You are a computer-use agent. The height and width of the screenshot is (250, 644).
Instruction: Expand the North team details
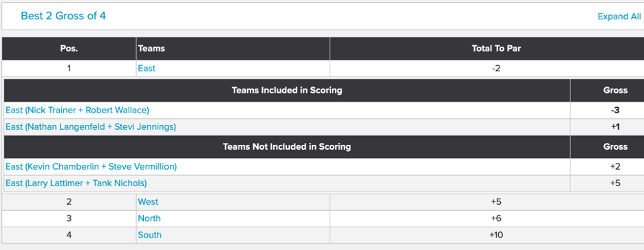point(149,218)
